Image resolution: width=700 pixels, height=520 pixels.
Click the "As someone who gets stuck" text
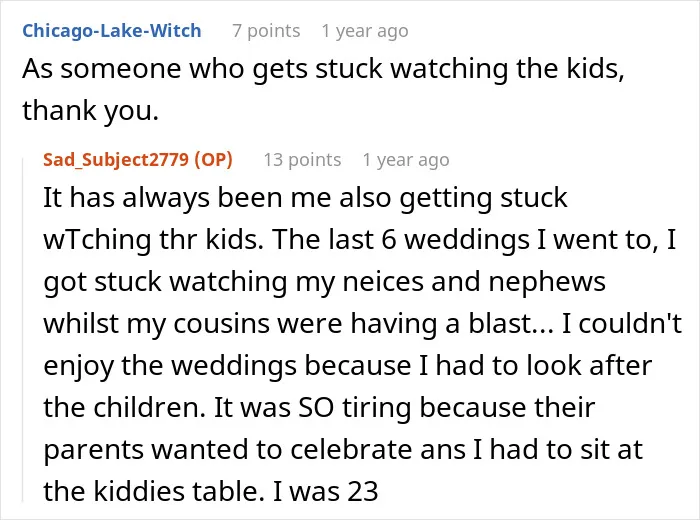pos(202,69)
